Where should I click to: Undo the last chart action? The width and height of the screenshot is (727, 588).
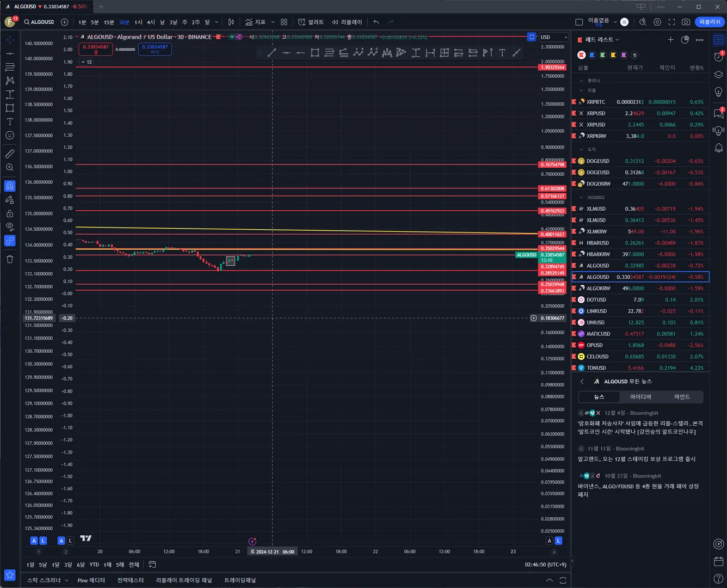coord(376,22)
